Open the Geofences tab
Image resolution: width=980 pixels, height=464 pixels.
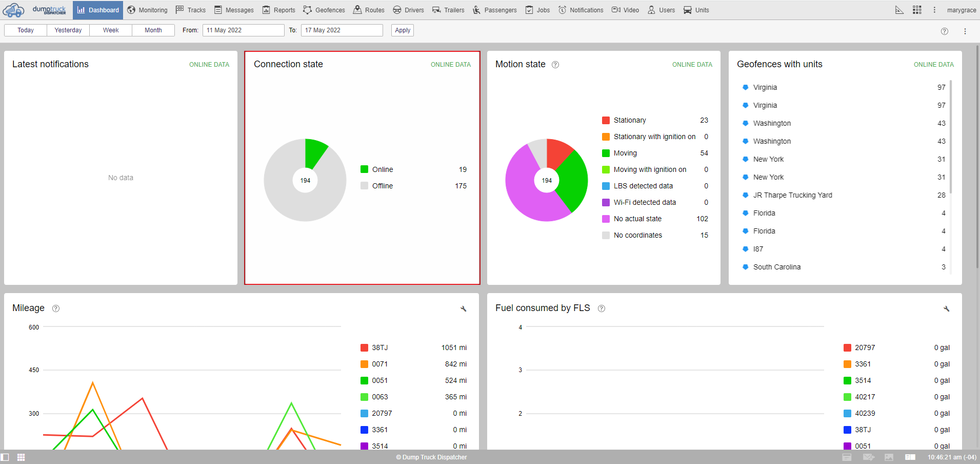[324, 10]
